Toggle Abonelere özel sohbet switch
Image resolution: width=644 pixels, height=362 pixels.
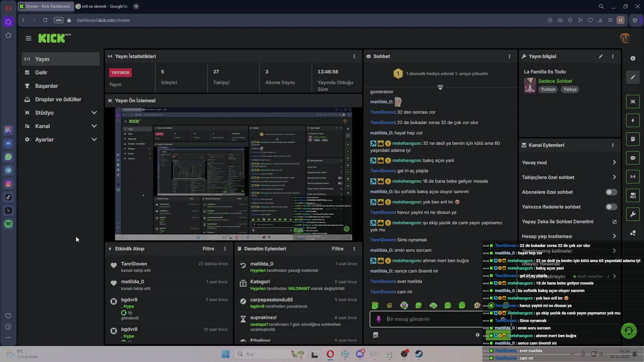tap(611, 192)
